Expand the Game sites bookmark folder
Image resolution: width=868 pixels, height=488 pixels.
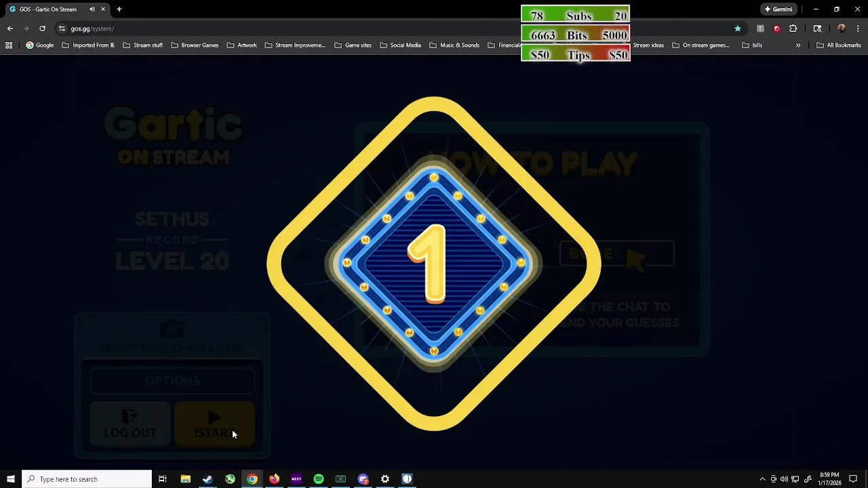coord(353,45)
